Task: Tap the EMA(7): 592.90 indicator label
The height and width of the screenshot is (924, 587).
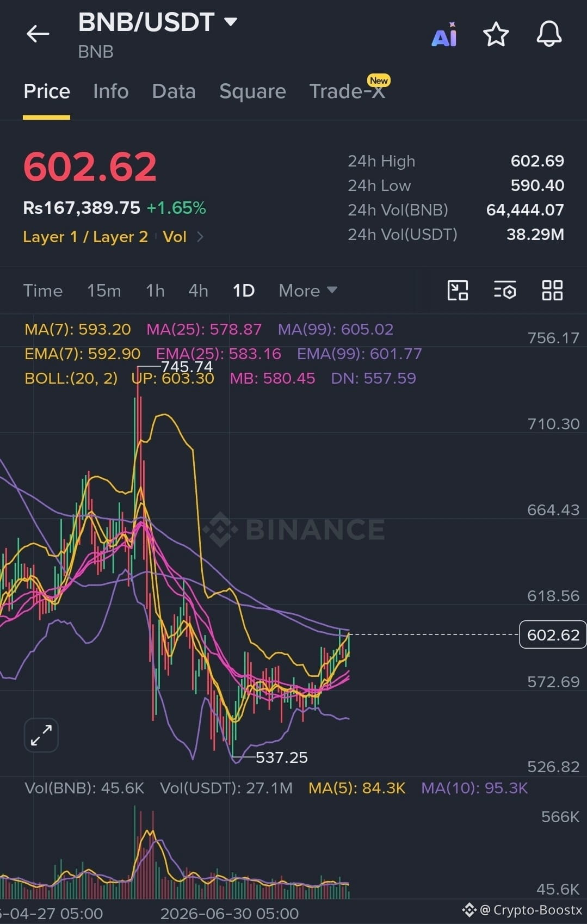Action: coord(83,354)
